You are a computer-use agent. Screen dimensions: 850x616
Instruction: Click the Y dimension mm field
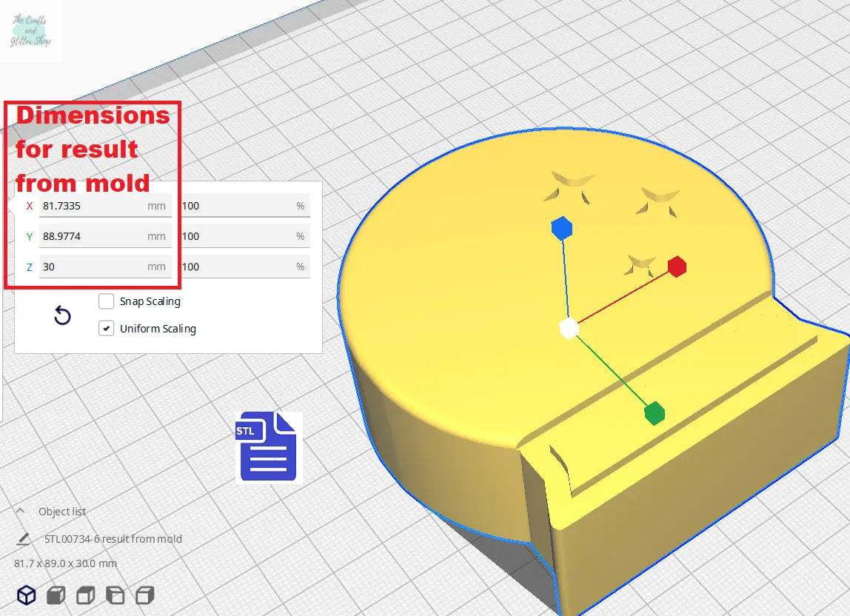pyautogui.click(x=104, y=236)
